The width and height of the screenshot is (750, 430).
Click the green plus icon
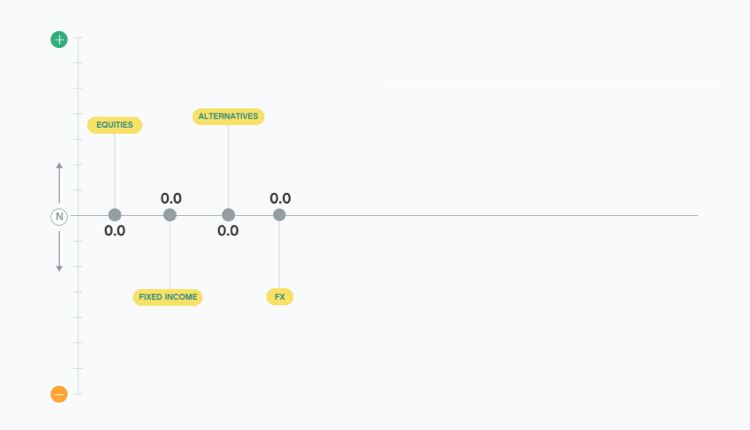(x=59, y=40)
